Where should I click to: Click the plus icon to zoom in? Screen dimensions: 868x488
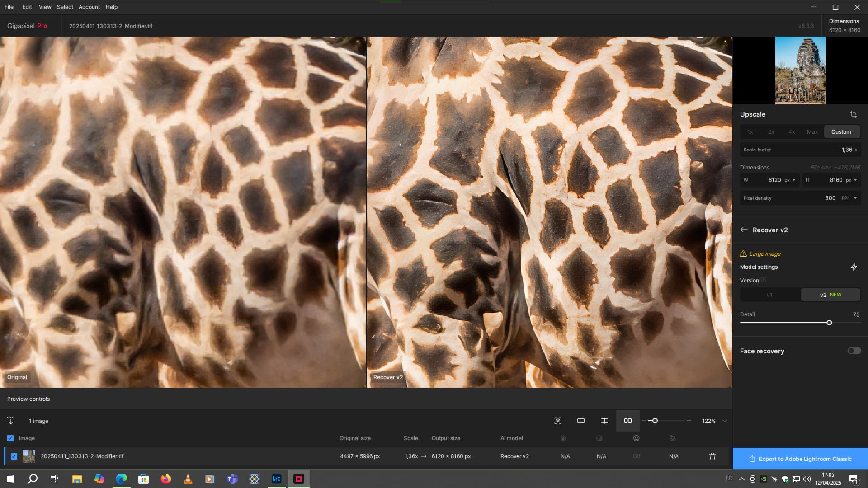pos(689,421)
